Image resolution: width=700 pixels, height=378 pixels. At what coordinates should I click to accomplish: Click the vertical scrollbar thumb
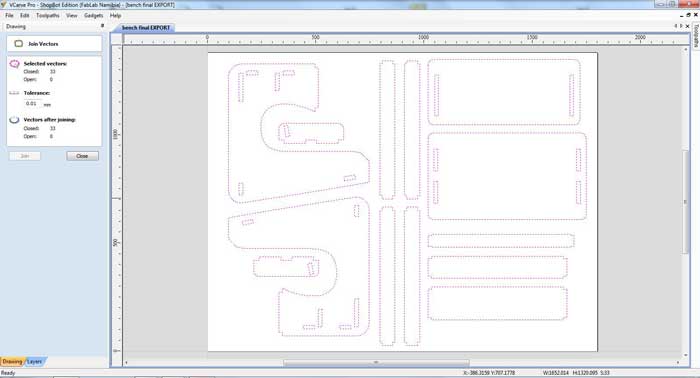(x=686, y=202)
